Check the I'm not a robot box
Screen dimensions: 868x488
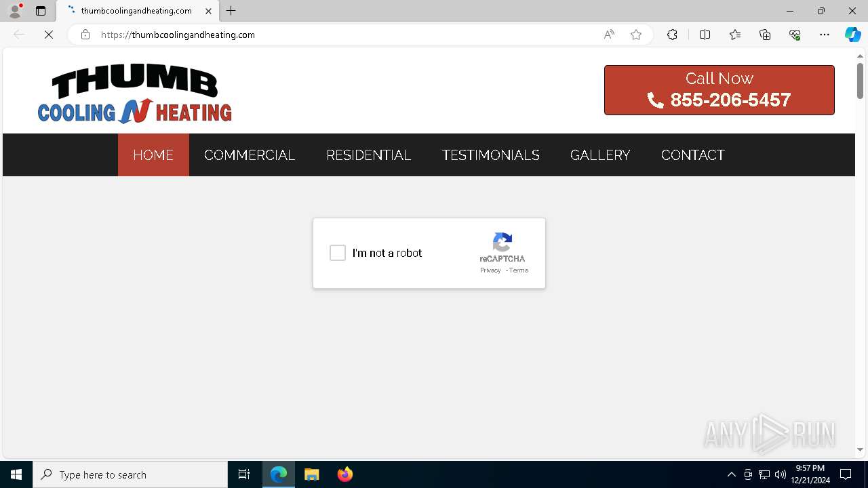click(x=338, y=253)
